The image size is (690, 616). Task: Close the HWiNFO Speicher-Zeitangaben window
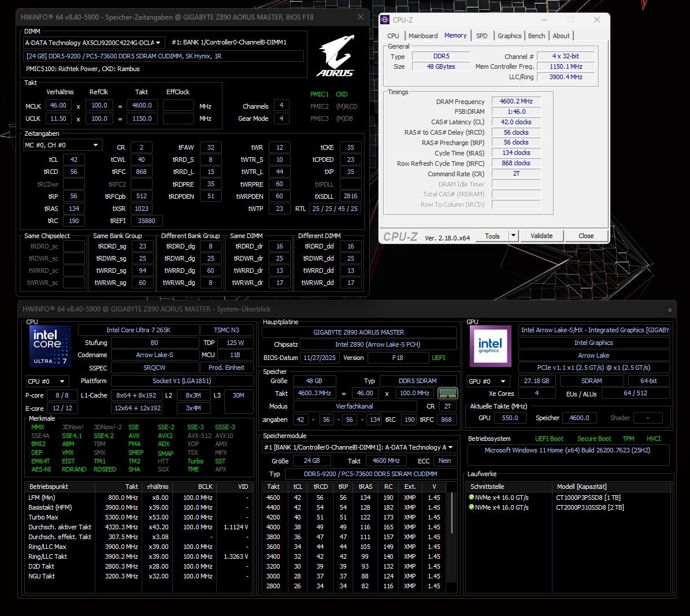pos(361,17)
